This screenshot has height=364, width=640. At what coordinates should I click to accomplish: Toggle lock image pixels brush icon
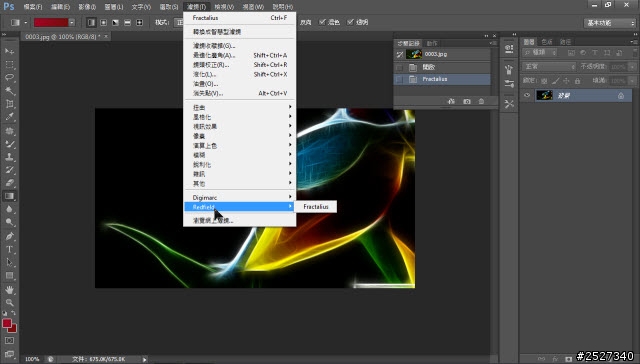(555, 81)
